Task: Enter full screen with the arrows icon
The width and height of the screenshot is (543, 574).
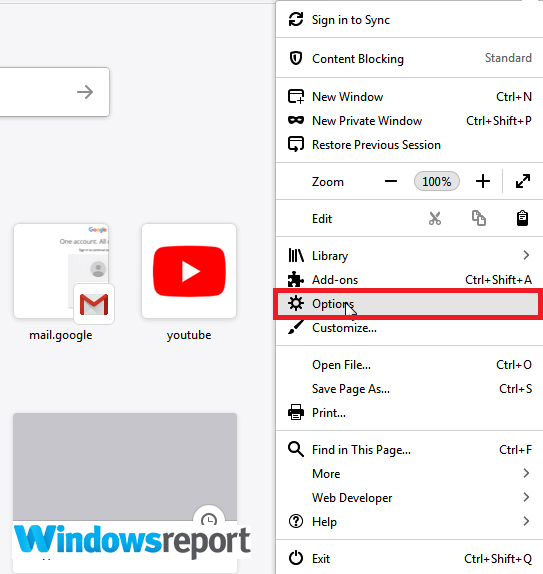Action: [523, 181]
